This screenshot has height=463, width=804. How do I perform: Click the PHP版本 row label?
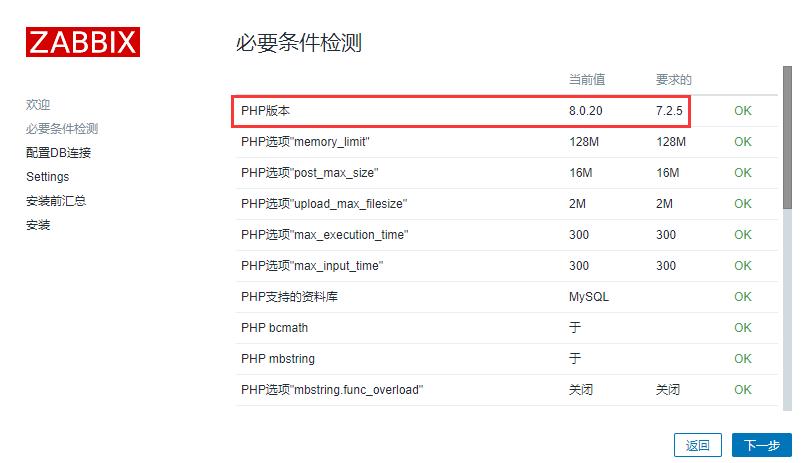pyautogui.click(x=264, y=111)
